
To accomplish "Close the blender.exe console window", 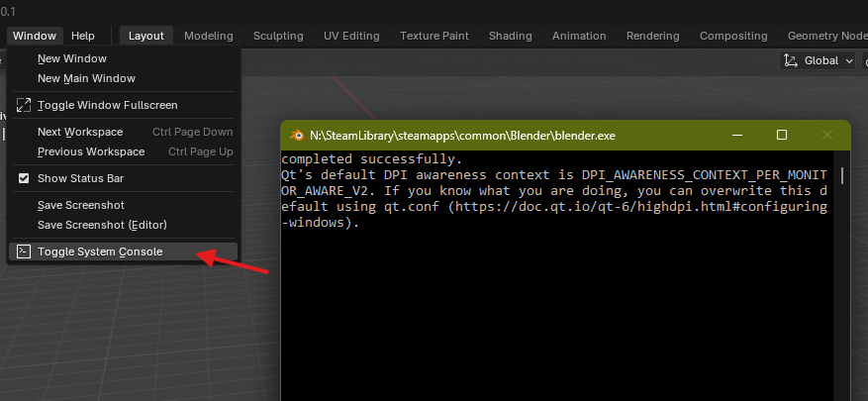I will point(827,135).
